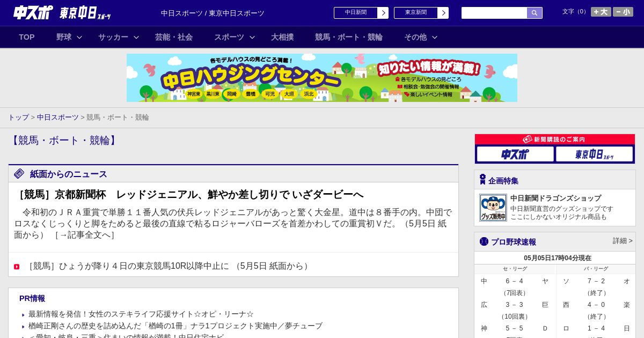The height and width of the screenshot is (338, 644).
Task: Select 競馬・ボート・競輪 menu item
Action: 349,37
